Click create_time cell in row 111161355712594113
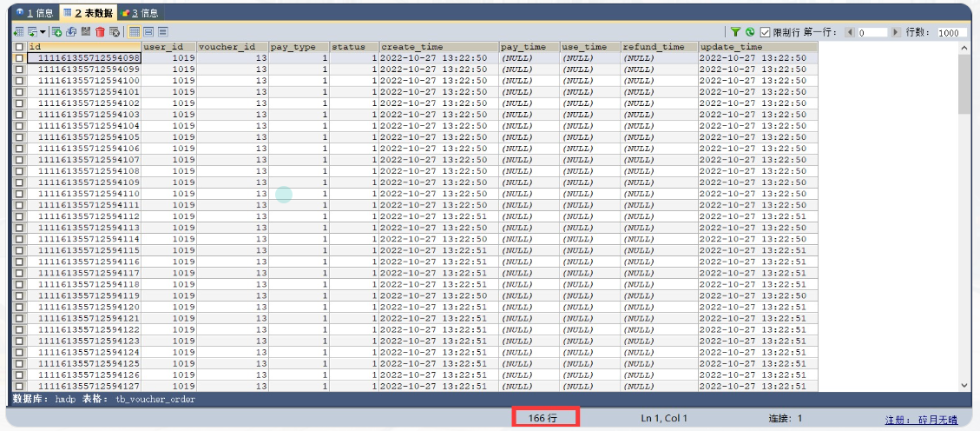Screen dimensions: 980x431 (438, 228)
